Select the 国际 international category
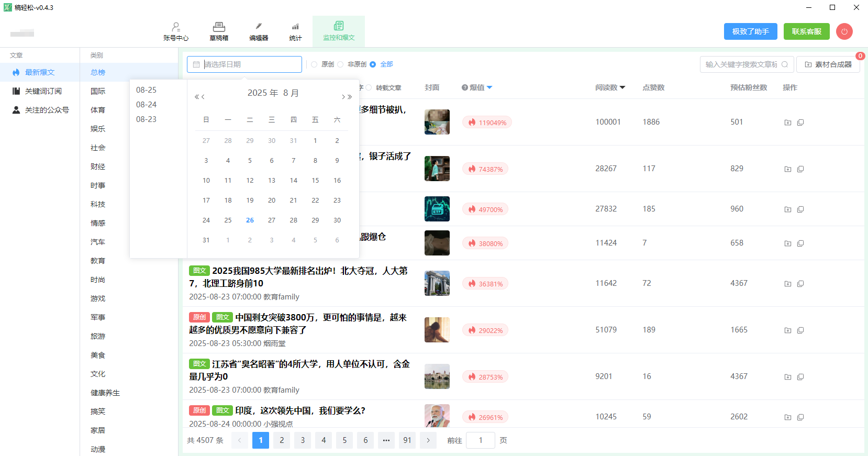The height and width of the screenshot is (456, 868). (x=98, y=91)
